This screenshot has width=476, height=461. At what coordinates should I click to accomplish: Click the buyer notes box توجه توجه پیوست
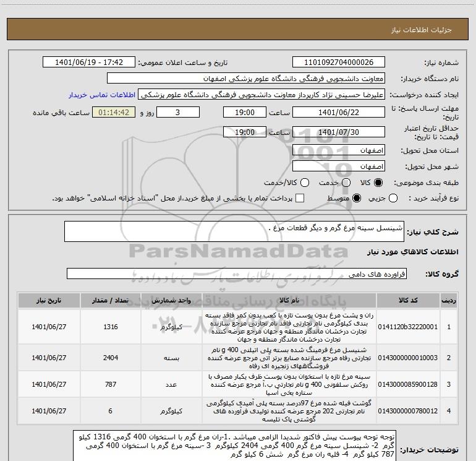[235, 446]
